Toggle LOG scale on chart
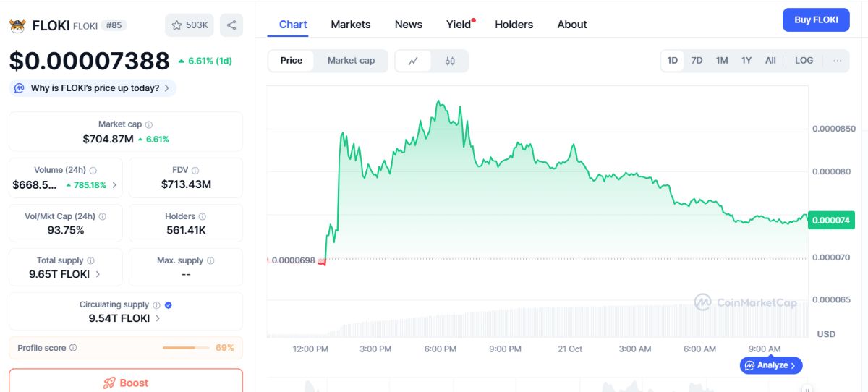This screenshot has width=868, height=392. (804, 61)
